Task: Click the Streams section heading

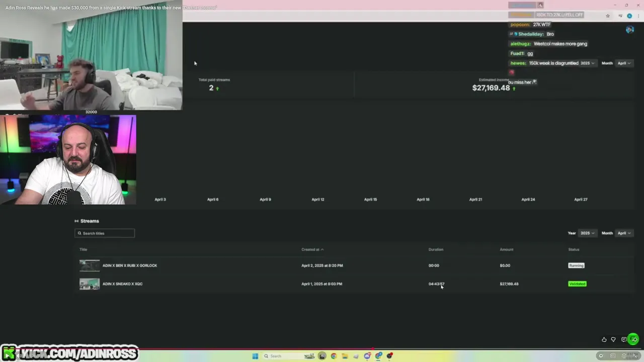Action: pos(90,221)
